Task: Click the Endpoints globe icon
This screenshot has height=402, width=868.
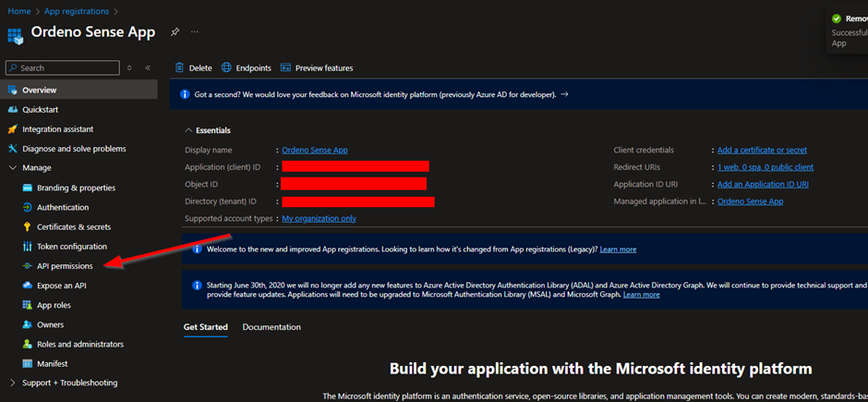Action: (x=226, y=67)
